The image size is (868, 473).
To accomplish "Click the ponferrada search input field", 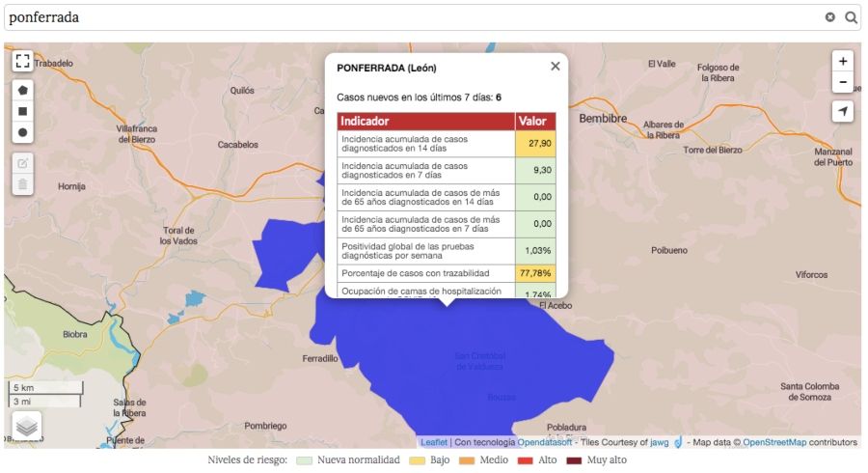I will 405,17.
